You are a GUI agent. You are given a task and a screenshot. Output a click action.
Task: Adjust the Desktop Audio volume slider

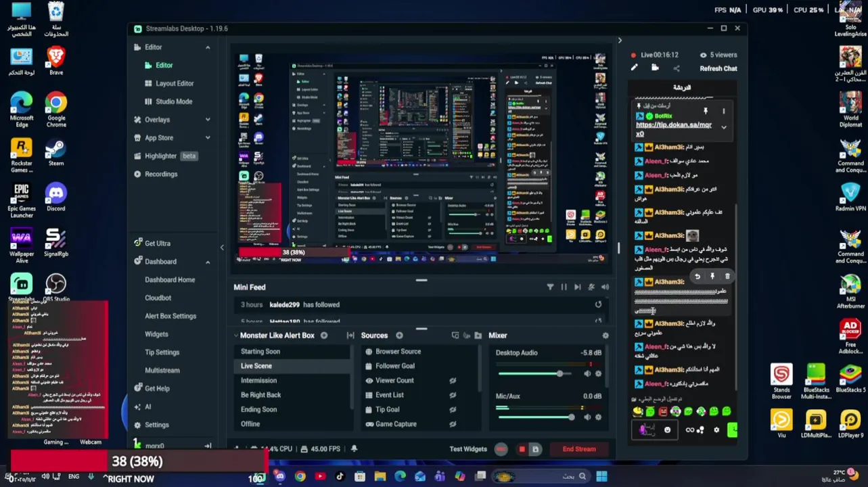[536, 373]
